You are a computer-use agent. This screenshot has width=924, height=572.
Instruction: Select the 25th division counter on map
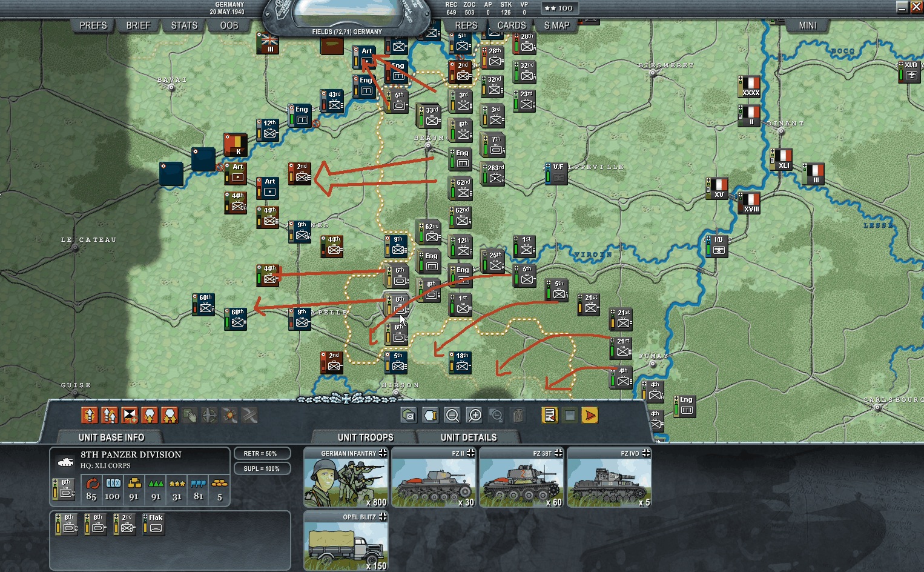[x=493, y=261]
